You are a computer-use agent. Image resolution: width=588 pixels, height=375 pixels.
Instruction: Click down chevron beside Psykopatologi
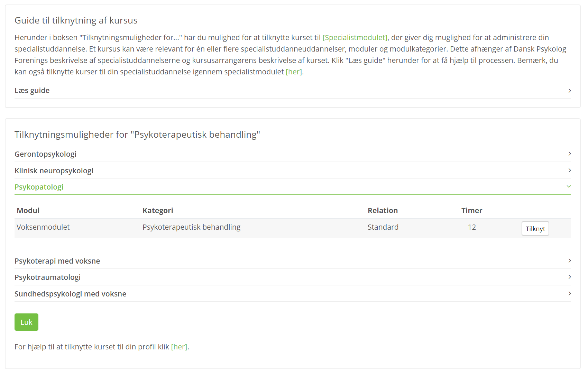pos(569,186)
